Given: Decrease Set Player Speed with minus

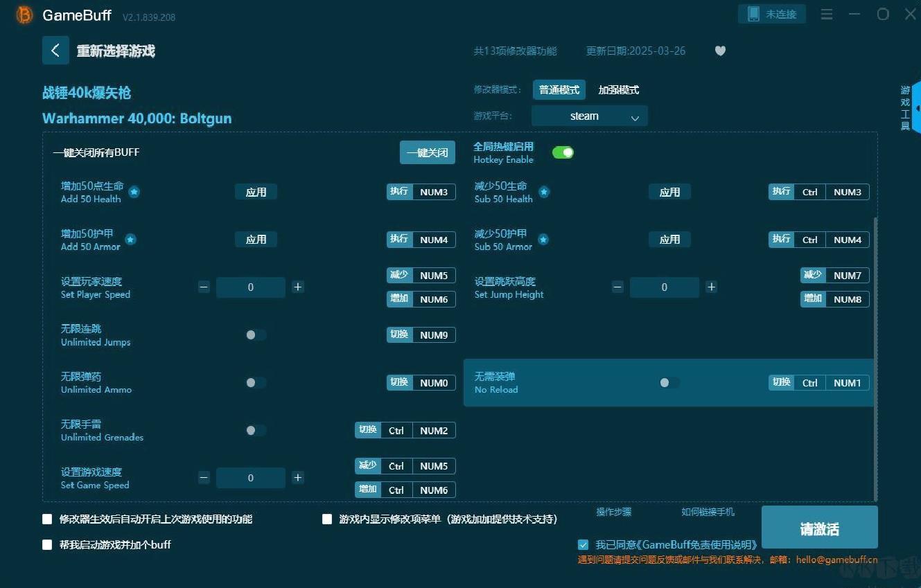Looking at the screenshot, I should click(204, 287).
